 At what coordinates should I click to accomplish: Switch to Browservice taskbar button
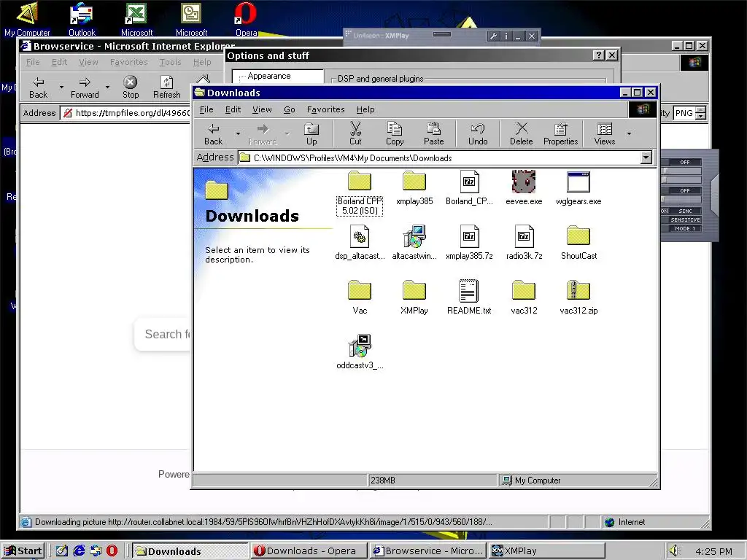point(427,551)
